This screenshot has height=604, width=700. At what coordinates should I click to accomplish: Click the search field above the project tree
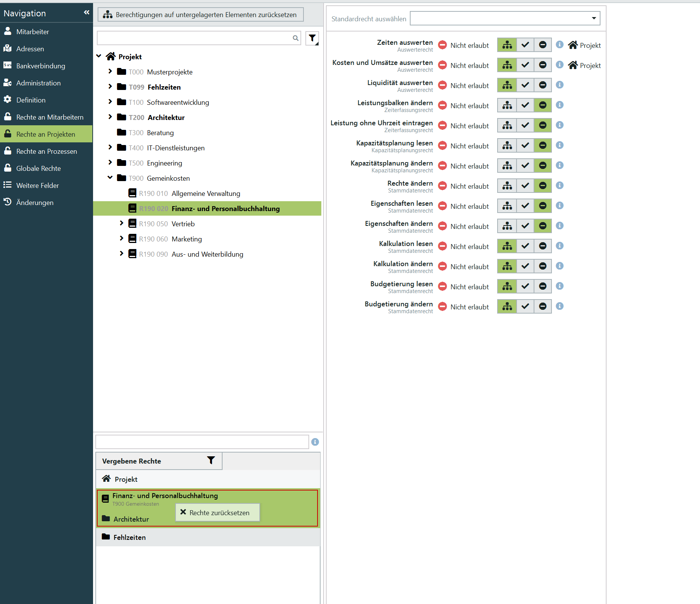pyautogui.click(x=194, y=38)
